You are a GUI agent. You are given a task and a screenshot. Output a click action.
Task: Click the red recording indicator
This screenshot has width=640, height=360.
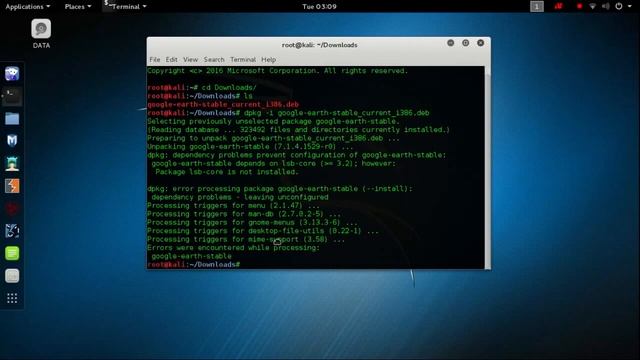pos(579,7)
